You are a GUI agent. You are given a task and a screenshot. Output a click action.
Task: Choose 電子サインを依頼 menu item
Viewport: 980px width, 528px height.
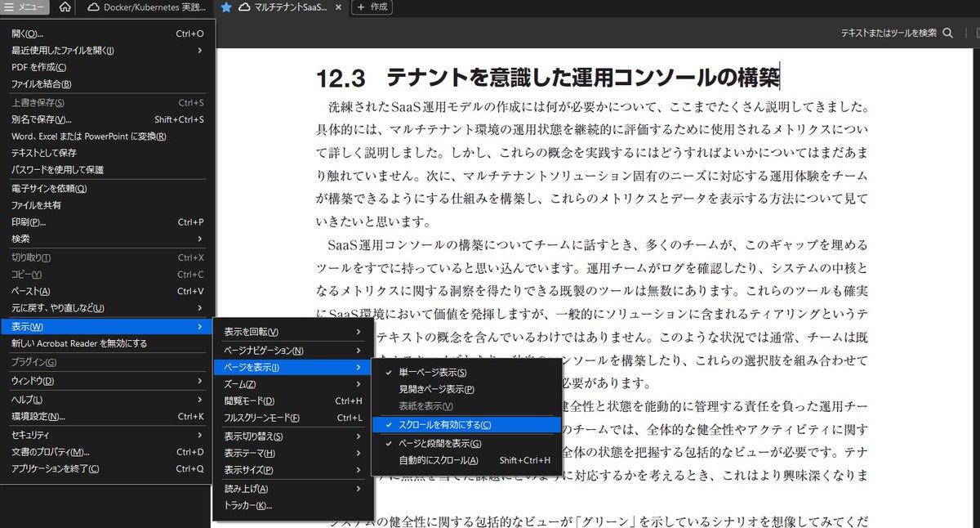pos(108,189)
